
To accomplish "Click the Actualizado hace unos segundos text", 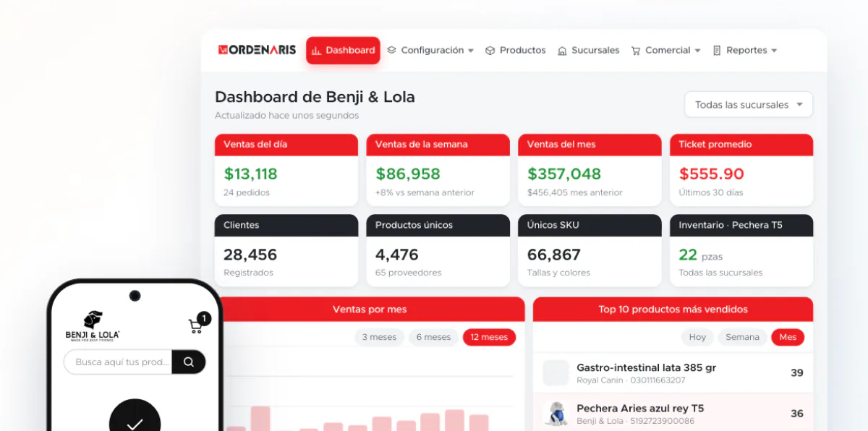I will [287, 116].
